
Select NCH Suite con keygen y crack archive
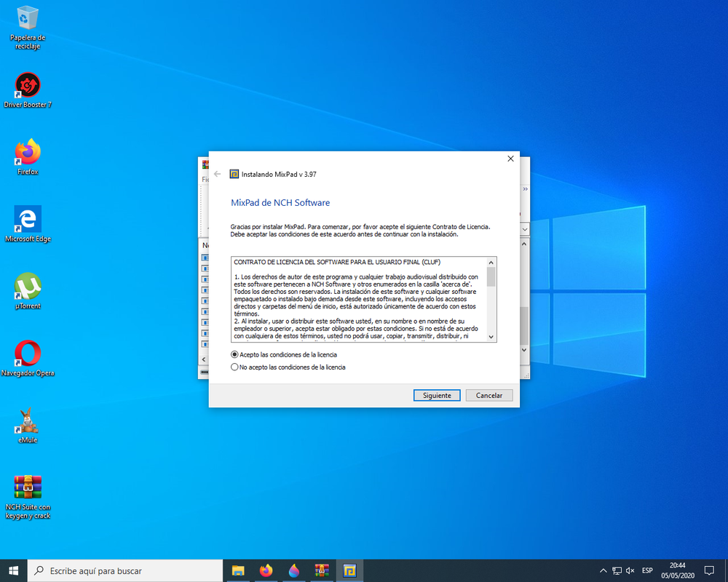[x=28, y=498]
